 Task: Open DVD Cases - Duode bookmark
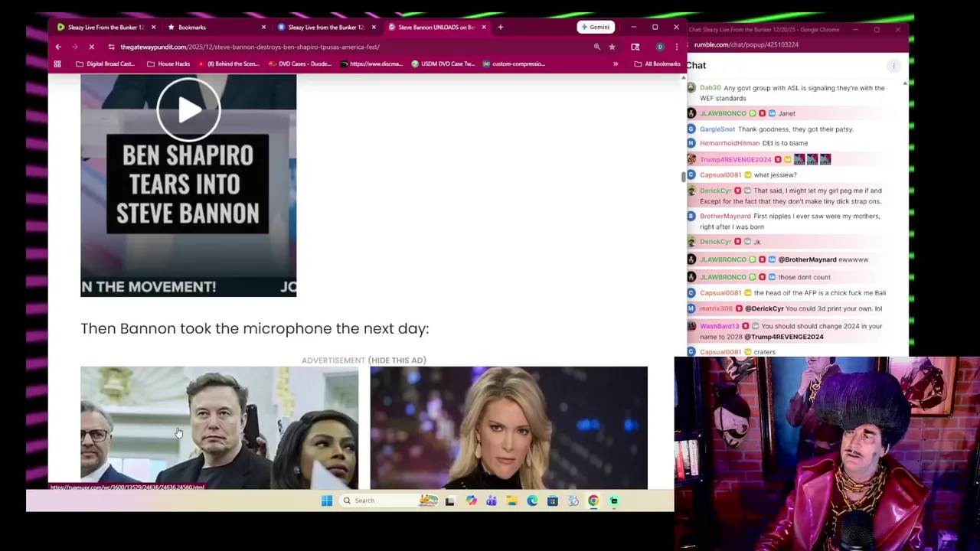tap(300, 64)
